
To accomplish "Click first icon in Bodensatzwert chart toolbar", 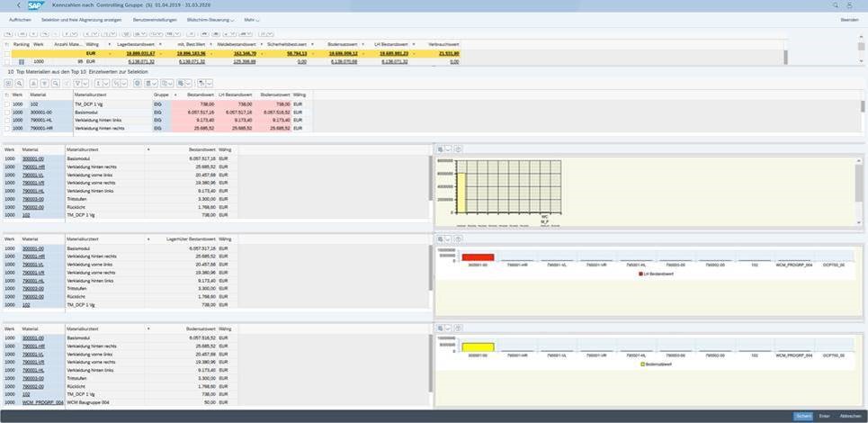I will 441,328.
